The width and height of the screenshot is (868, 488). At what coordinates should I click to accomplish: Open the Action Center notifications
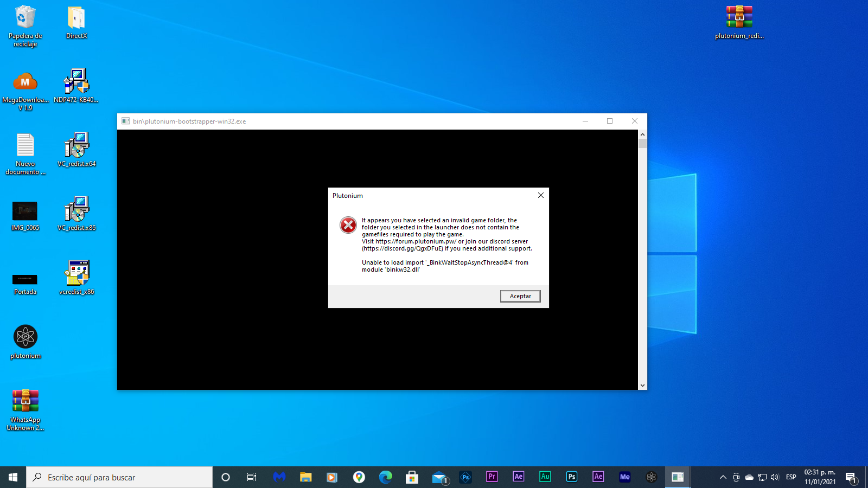coord(851,477)
